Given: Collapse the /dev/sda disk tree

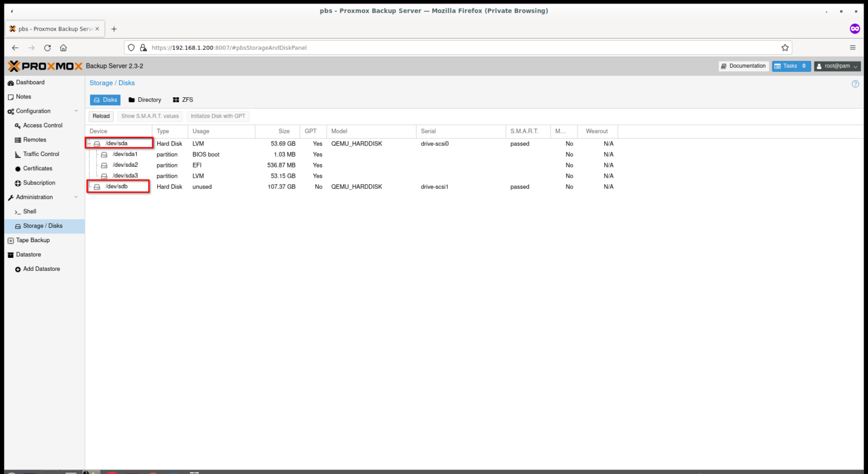Looking at the screenshot, I should pyautogui.click(x=89, y=144).
